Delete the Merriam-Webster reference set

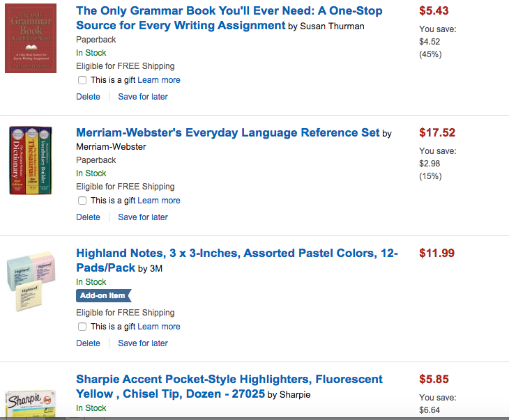point(88,217)
